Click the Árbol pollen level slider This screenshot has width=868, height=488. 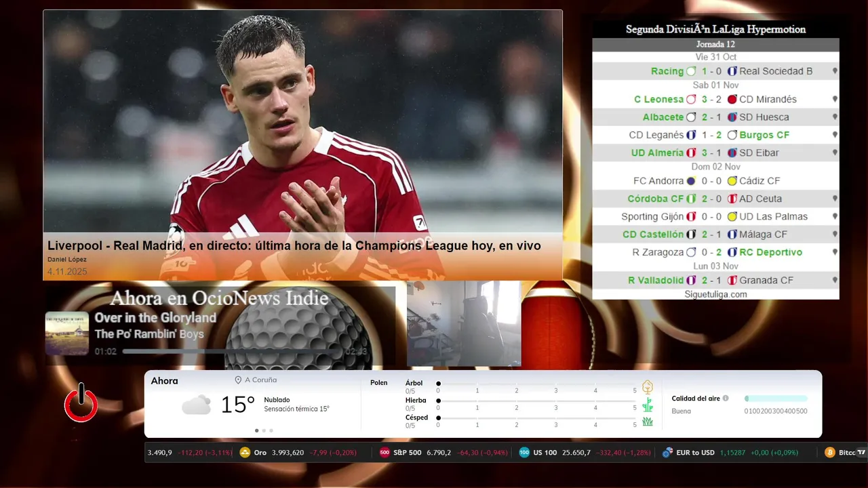coord(537,384)
